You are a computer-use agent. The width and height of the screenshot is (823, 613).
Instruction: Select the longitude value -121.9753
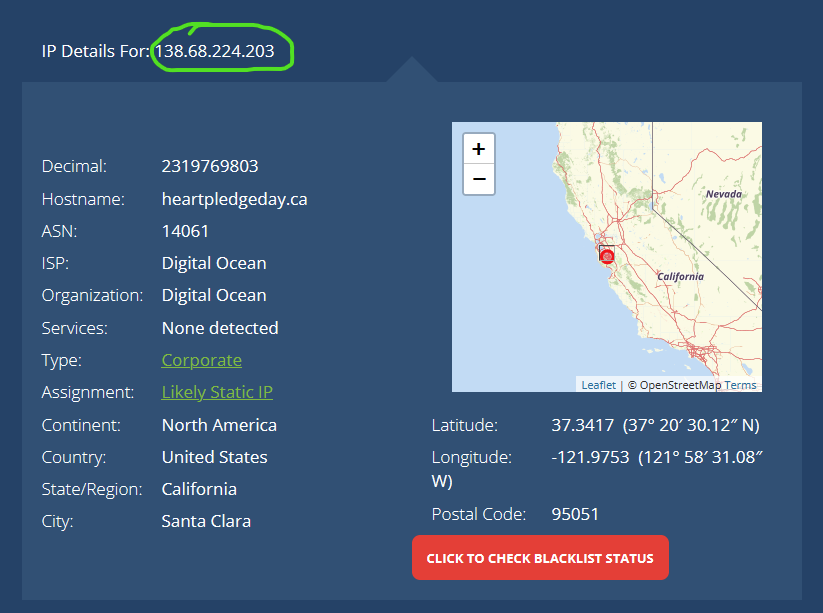tap(590, 457)
